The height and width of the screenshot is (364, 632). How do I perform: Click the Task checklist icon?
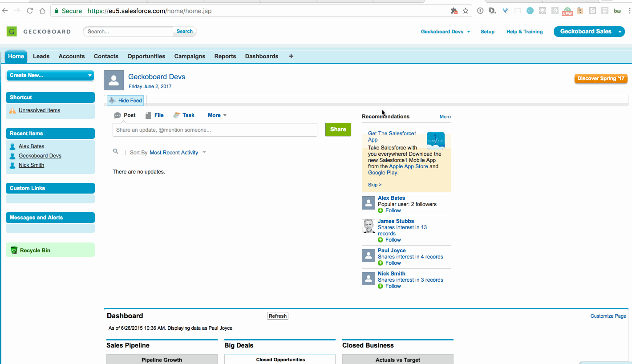(176, 115)
